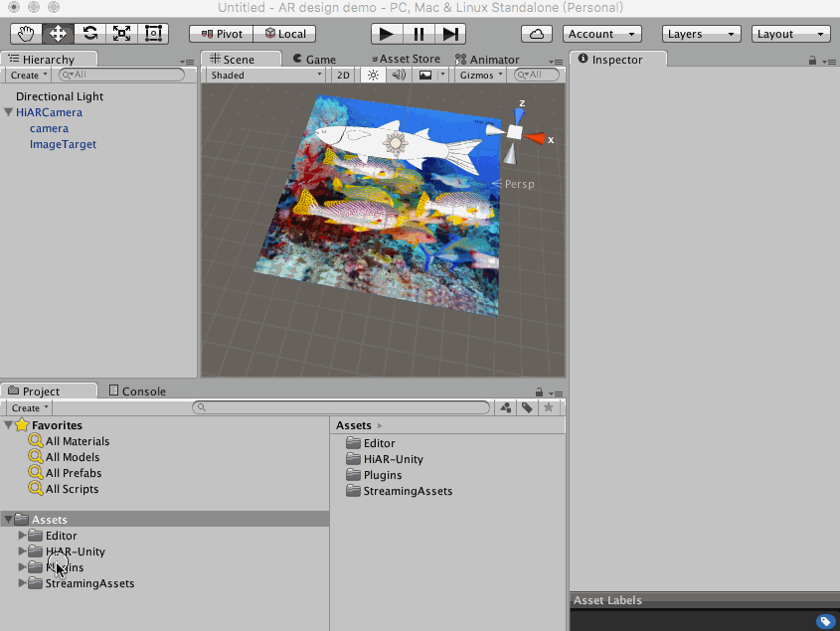Open the Shaded draw mode dropdown
This screenshot has height=631, width=840.
(265, 76)
